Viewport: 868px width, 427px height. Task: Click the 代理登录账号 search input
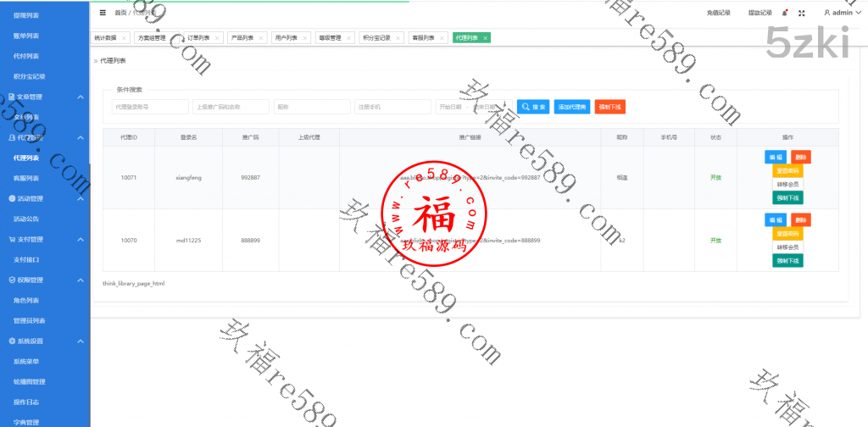click(x=149, y=107)
